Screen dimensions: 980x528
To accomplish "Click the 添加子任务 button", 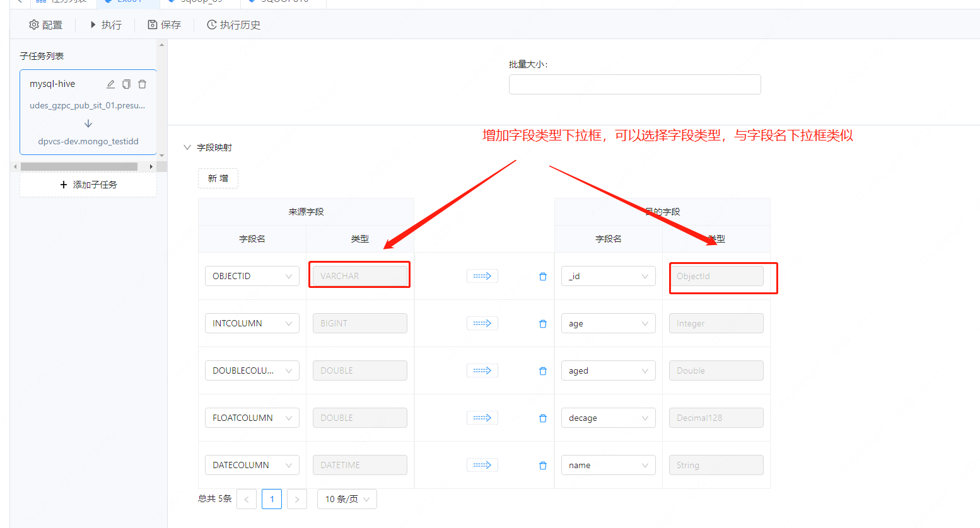I will pos(88,184).
